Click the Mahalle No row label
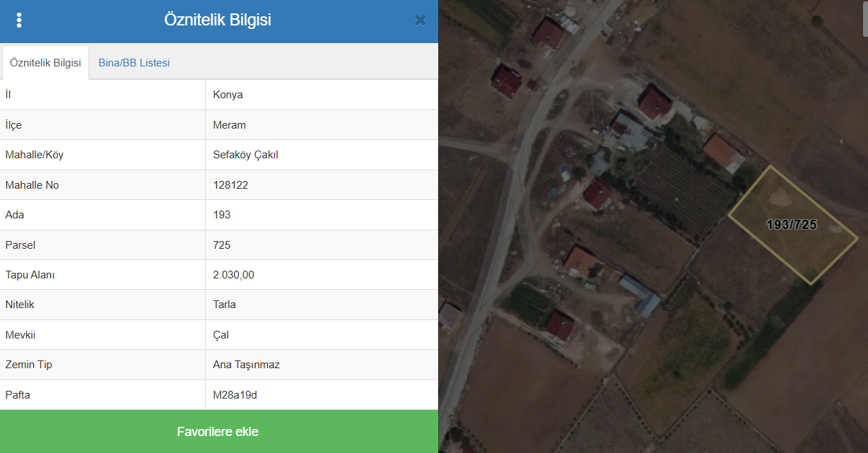Image resolution: width=868 pixels, height=453 pixels. 32,185
